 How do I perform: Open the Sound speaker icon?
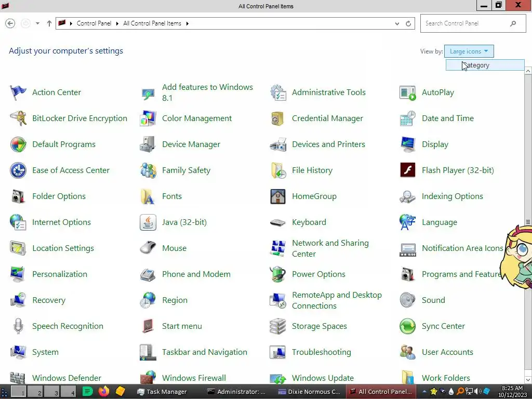[407, 300]
